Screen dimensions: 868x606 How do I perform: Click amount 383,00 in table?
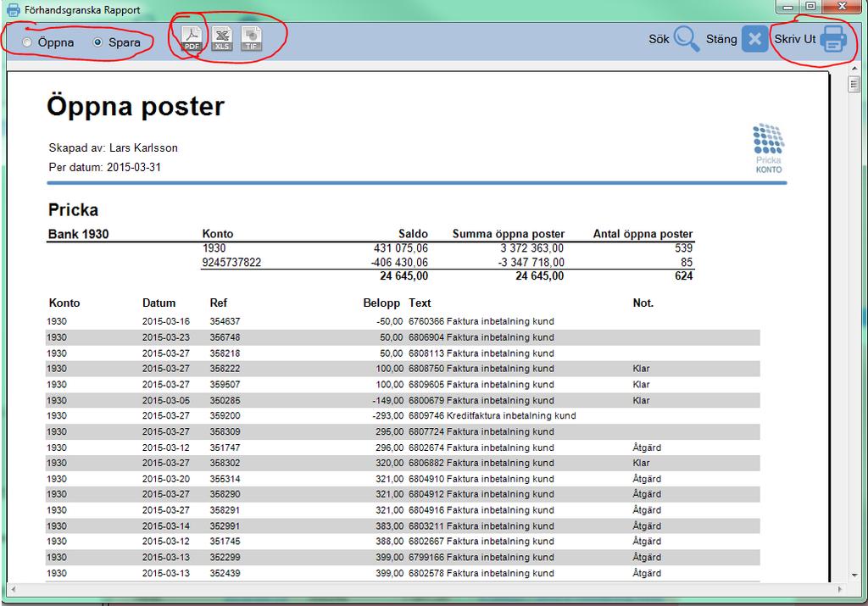pos(390,525)
